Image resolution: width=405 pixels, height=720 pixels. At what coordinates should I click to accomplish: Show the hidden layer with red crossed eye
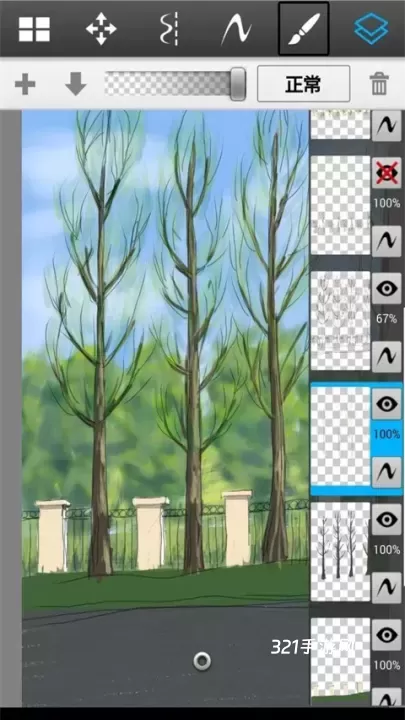(x=387, y=173)
